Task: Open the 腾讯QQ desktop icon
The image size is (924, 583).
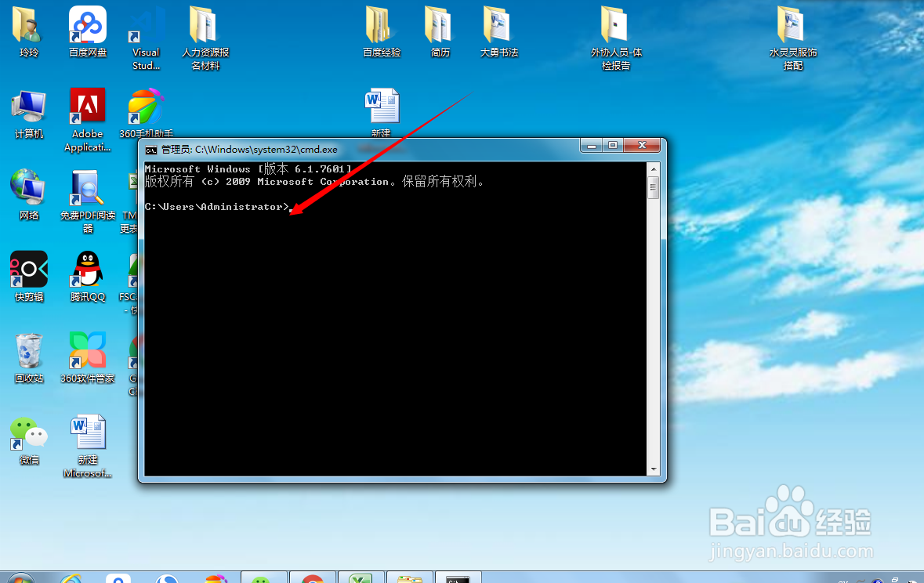Action: coord(86,270)
